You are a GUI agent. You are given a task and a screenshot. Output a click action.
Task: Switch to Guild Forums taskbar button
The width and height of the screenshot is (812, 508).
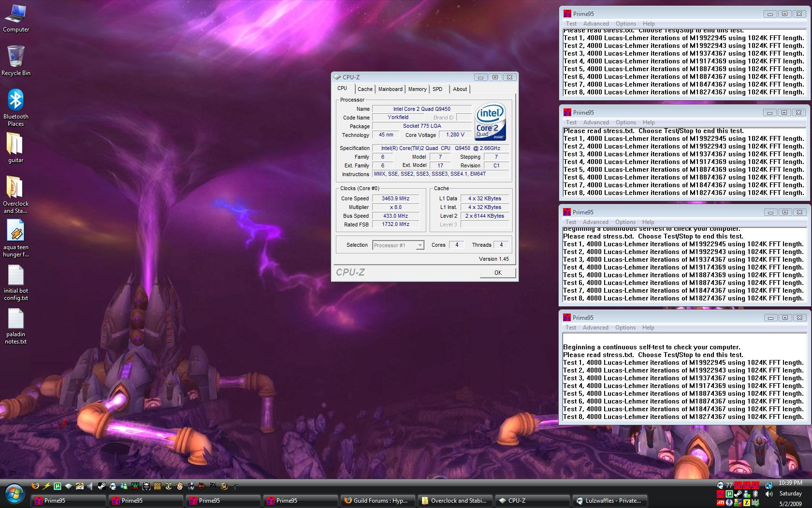coord(377,501)
